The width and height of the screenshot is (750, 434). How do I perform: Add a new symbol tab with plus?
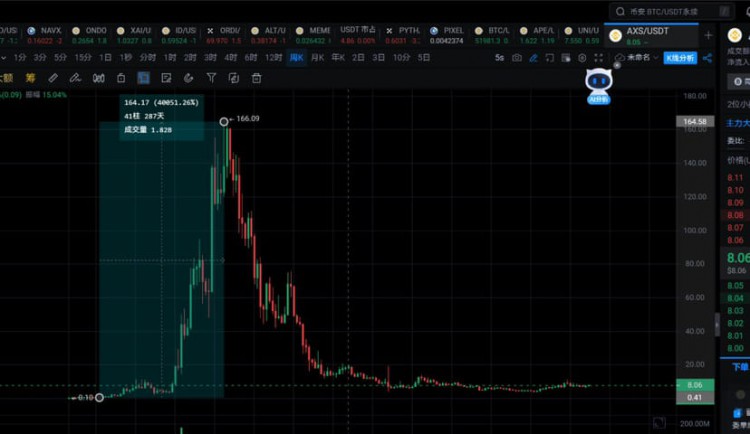[708, 35]
